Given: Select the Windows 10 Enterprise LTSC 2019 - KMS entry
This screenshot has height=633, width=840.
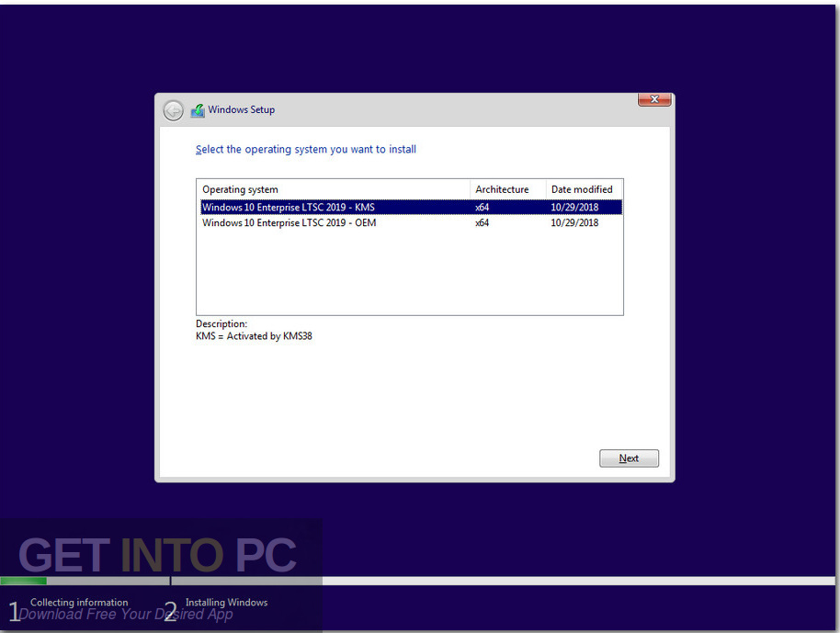Looking at the screenshot, I should coord(288,207).
